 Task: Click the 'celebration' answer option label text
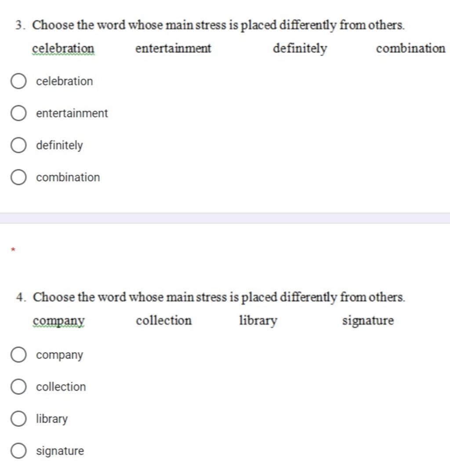(64, 81)
